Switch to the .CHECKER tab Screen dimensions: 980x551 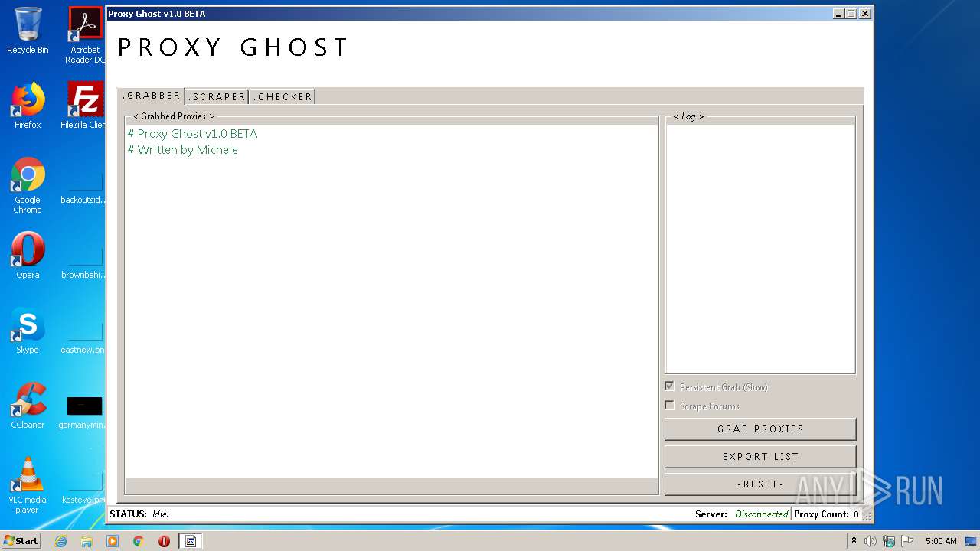283,96
